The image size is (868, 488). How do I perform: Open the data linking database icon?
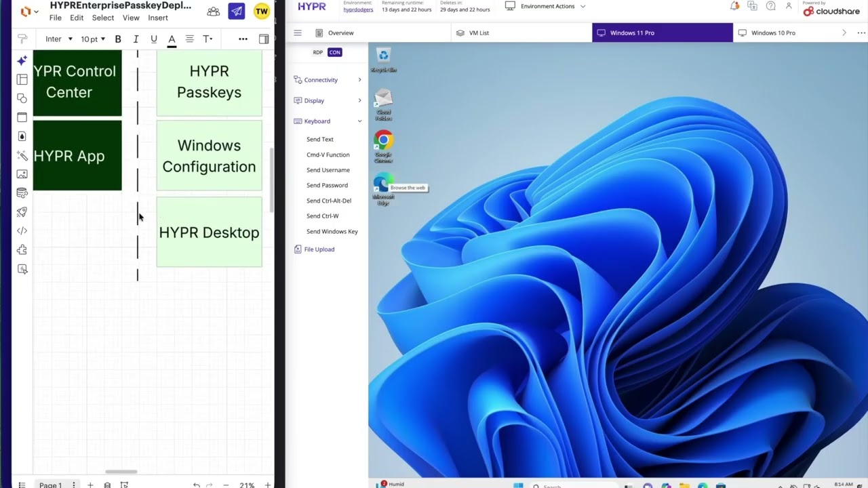[22, 193]
